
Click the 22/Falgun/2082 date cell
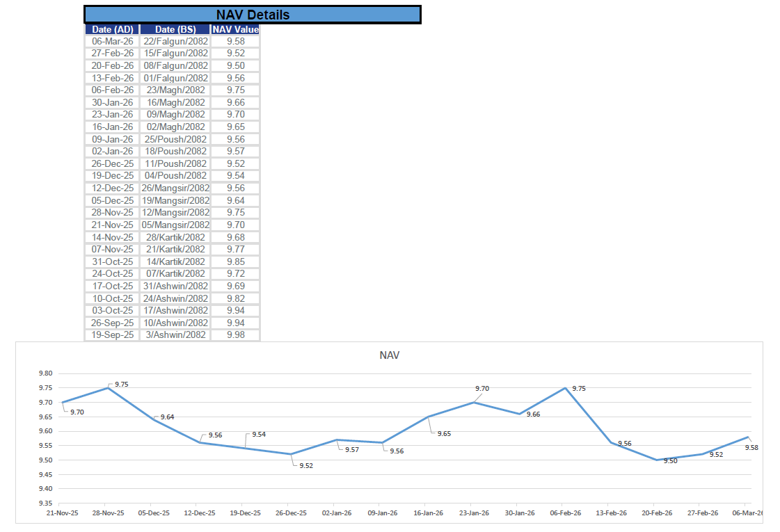click(x=175, y=41)
